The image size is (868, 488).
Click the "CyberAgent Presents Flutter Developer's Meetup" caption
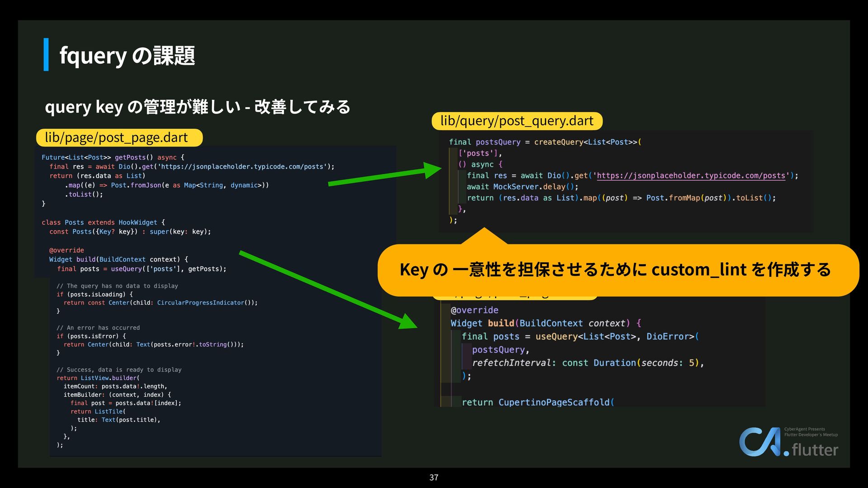[811, 432]
